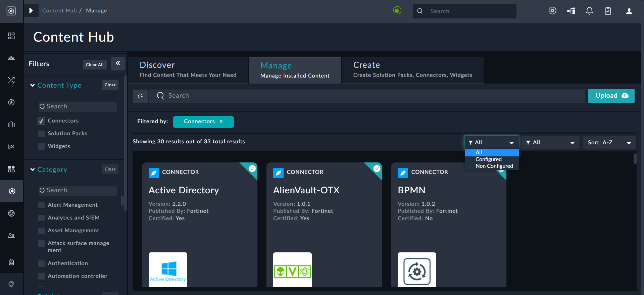Image resolution: width=644 pixels, height=295 pixels.
Task: Select the Non Configured dropdown option
Action: [x=494, y=166]
